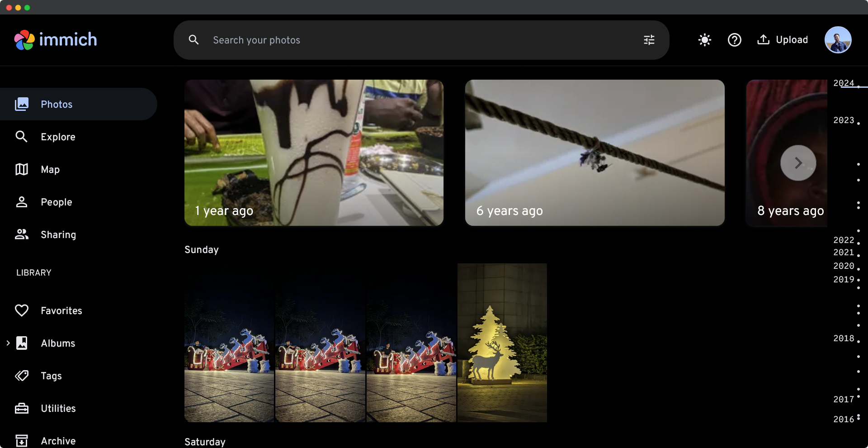The height and width of the screenshot is (448, 868).
Task: Jump to 2021 on timeline scrubber
Action: tap(844, 252)
